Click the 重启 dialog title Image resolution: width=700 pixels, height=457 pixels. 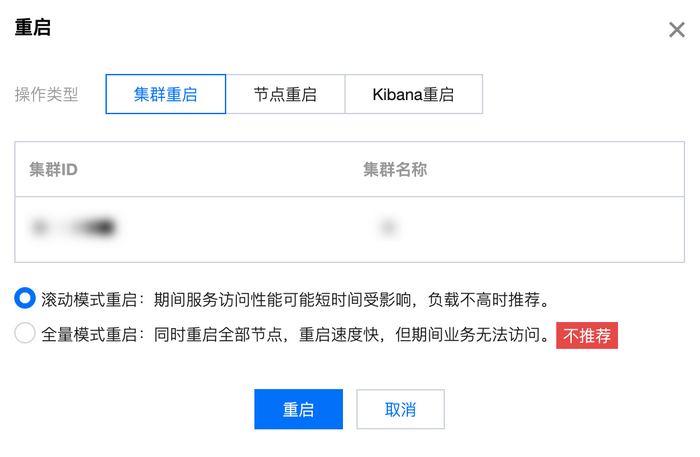tap(33, 28)
